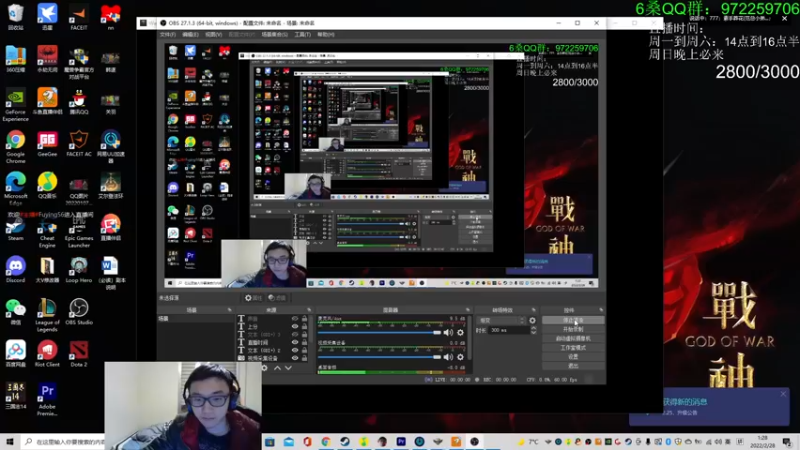
Task: Pop out the Scene Transitions dock
Action: [x=534, y=310]
